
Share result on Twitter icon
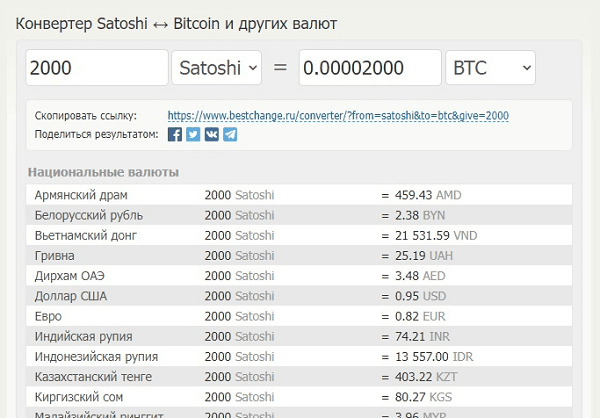pyautogui.click(x=193, y=135)
